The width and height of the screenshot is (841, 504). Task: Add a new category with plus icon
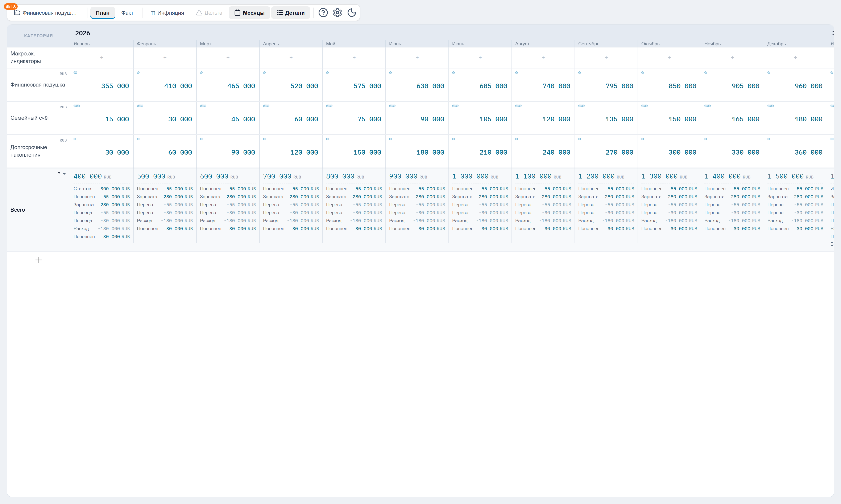pos(39,260)
